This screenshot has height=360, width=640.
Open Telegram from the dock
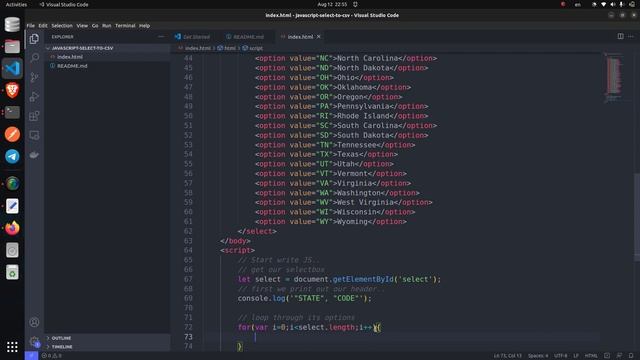12,156
